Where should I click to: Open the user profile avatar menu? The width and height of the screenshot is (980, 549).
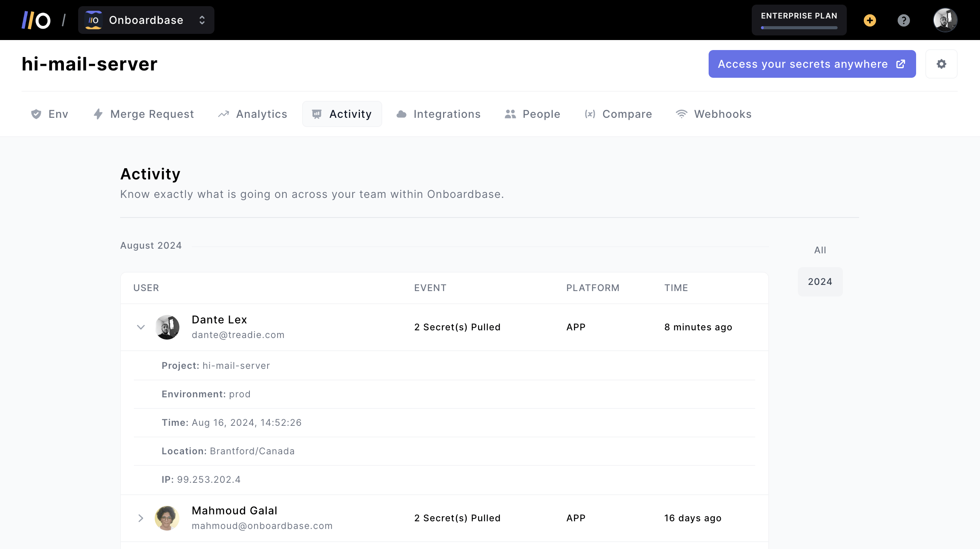coord(945,20)
